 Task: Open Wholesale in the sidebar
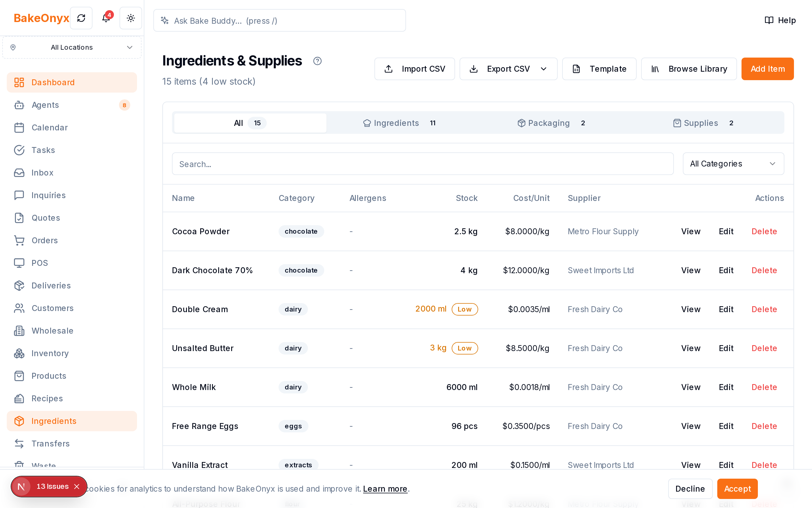72,330
